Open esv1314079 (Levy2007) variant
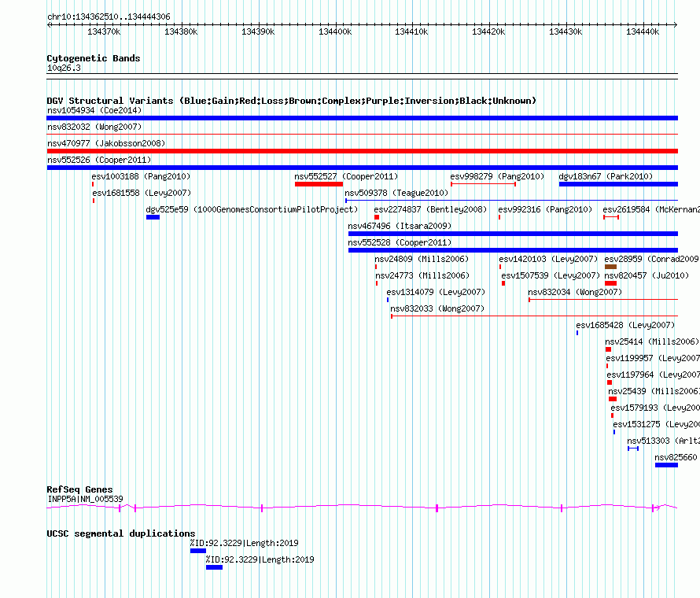This screenshot has height=598, width=700. pos(436,292)
